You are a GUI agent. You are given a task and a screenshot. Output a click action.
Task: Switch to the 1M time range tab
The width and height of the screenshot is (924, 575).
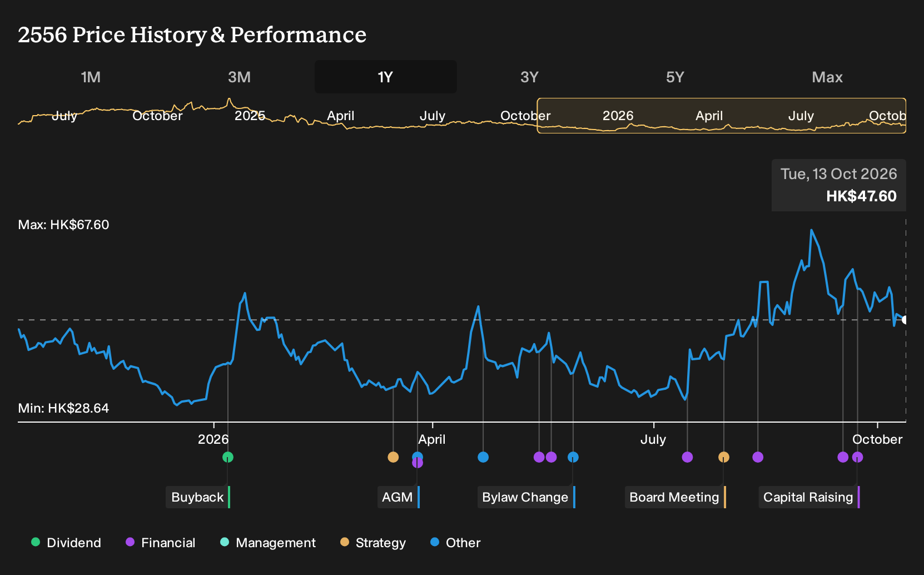click(x=91, y=77)
